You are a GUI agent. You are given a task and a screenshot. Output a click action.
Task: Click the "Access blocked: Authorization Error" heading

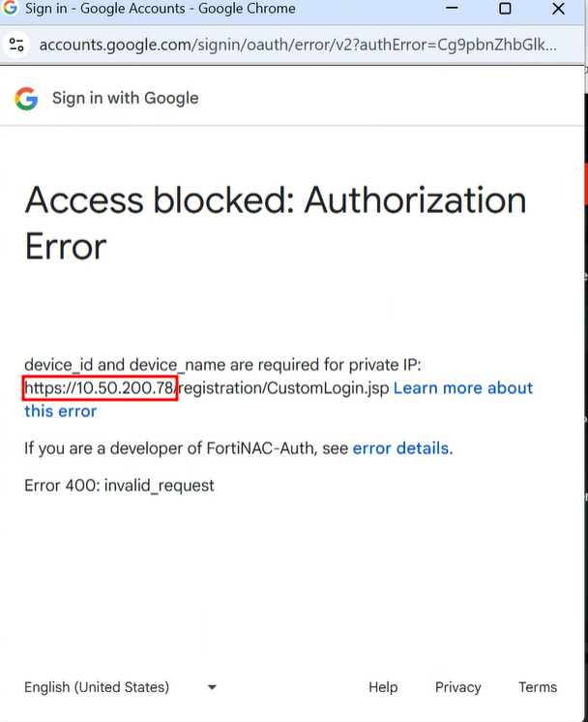[x=276, y=223]
